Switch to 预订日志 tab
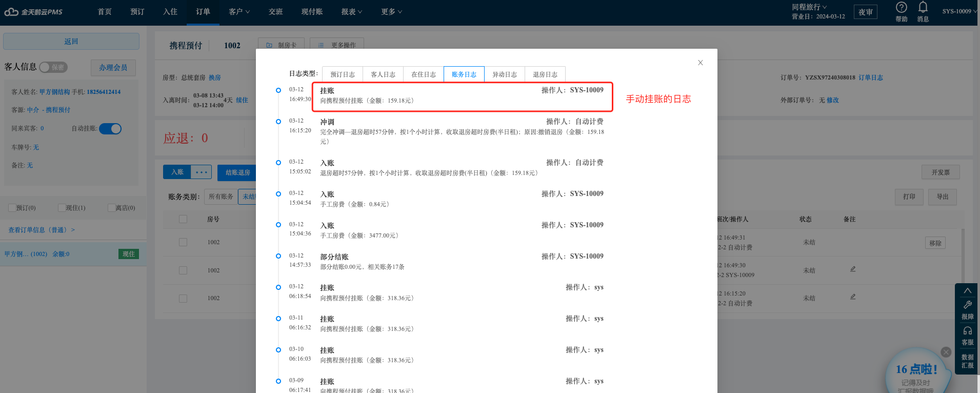This screenshot has height=393, width=980. 343,74
